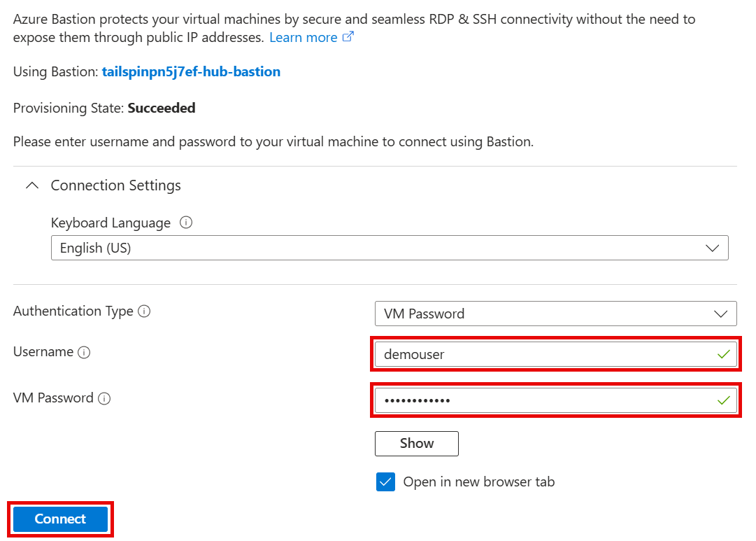Image resolution: width=756 pixels, height=541 pixels.
Task: Click Show to reveal the password
Action: pos(416,443)
